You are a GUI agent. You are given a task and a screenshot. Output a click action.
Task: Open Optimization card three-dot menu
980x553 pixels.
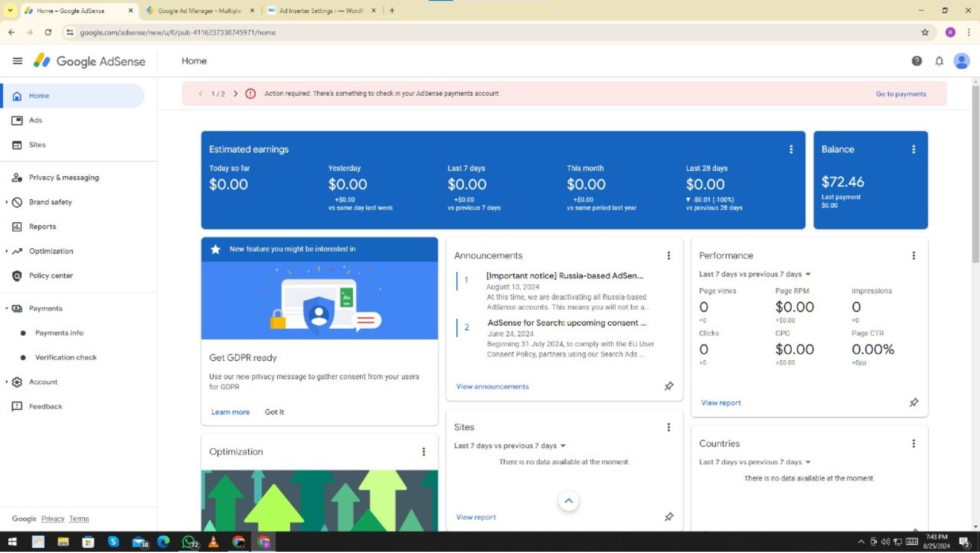(x=424, y=452)
